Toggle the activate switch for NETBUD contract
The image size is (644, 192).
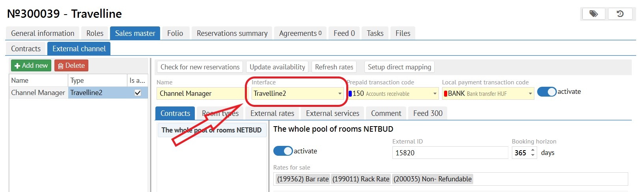pos(283,151)
